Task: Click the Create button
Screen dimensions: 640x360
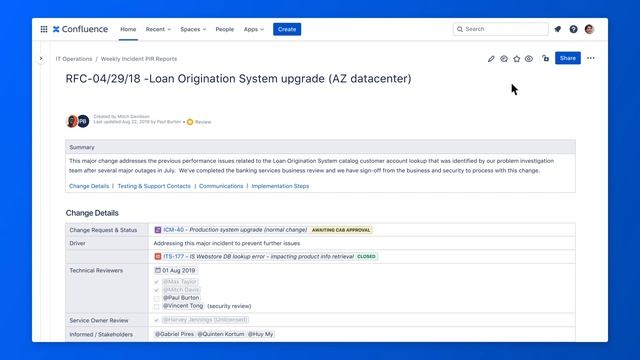Action: 287,29
